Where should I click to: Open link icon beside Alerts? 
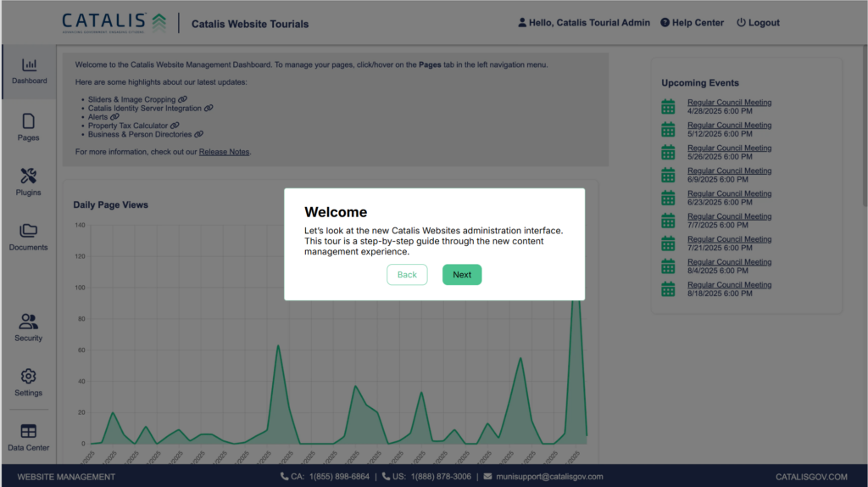pyautogui.click(x=114, y=117)
